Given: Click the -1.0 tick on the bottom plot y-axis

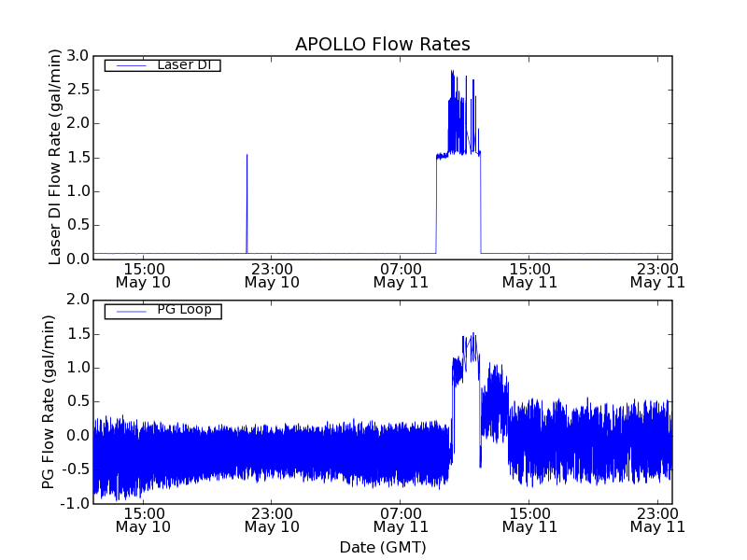Looking at the screenshot, I should click(77, 504).
